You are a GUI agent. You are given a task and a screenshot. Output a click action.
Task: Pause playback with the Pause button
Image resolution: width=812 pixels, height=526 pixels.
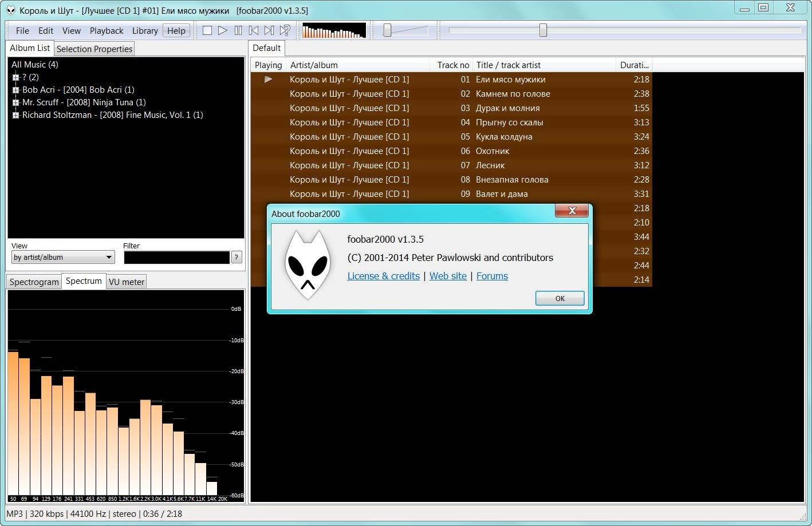(x=238, y=30)
